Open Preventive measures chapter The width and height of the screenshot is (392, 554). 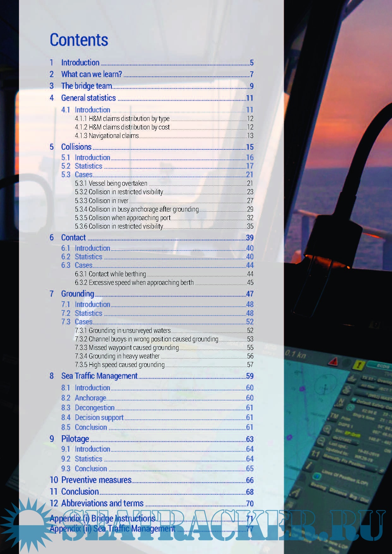point(96,480)
